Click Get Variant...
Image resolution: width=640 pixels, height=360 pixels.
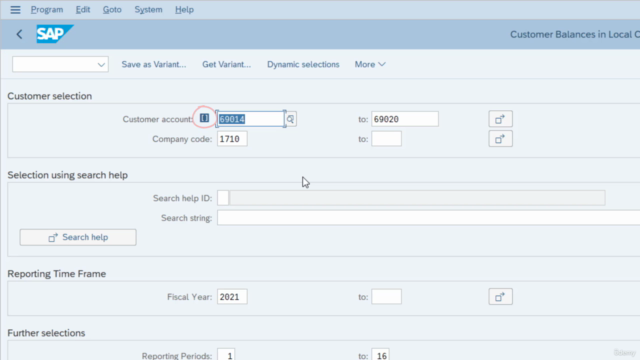pyautogui.click(x=227, y=64)
